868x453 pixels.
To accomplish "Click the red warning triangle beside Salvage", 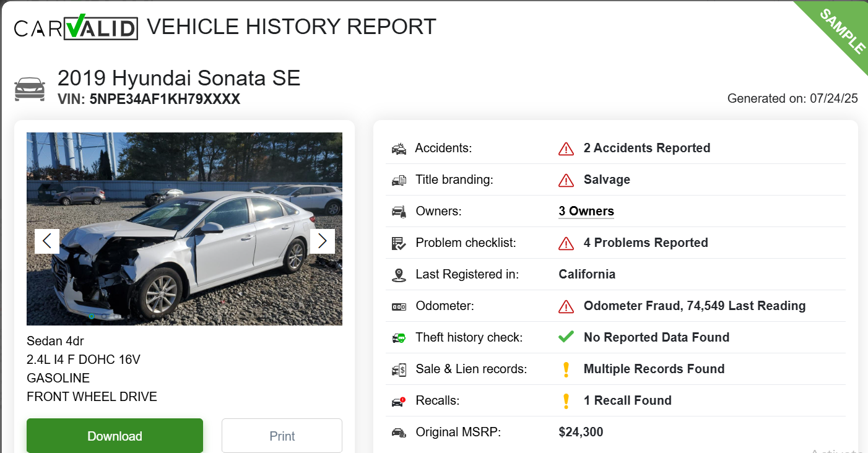I will 566,180.
